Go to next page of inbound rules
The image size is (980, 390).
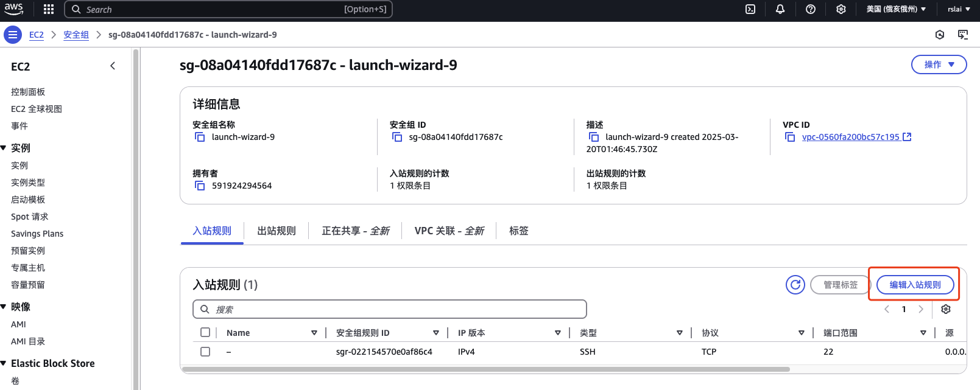921,309
